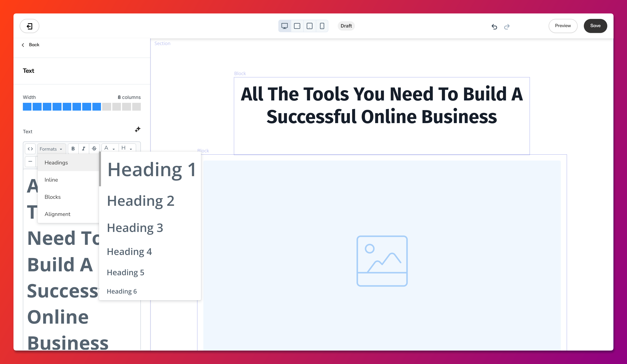Save the page
Image resolution: width=627 pixels, height=364 pixels.
click(595, 26)
